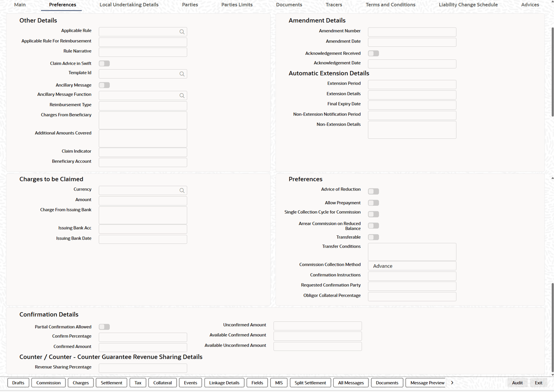Click the Unconfirmed Amount field
Image resolution: width=554 pixels, height=392 pixels.
pyautogui.click(x=318, y=326)
